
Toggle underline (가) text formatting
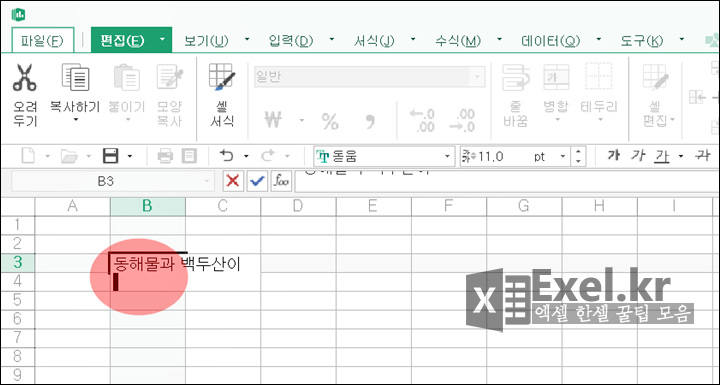pyautogui.click(x=662, y=157)
